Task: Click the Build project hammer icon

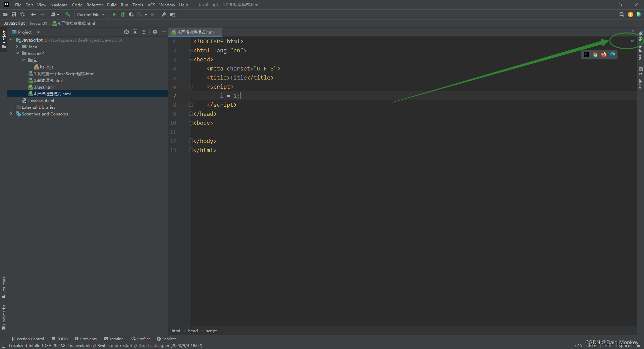Action: [x=67, y=14]
